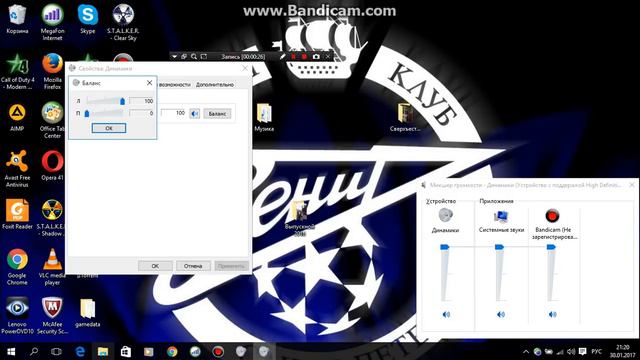
Task: Open the Recycle Bin (Корзина) desktop icon
Action: 17,20
